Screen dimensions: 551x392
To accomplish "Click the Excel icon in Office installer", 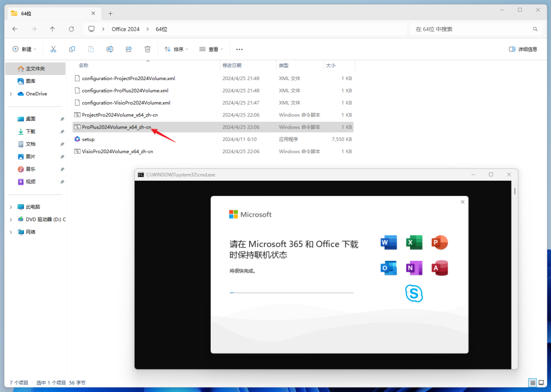I will [414, 242].
